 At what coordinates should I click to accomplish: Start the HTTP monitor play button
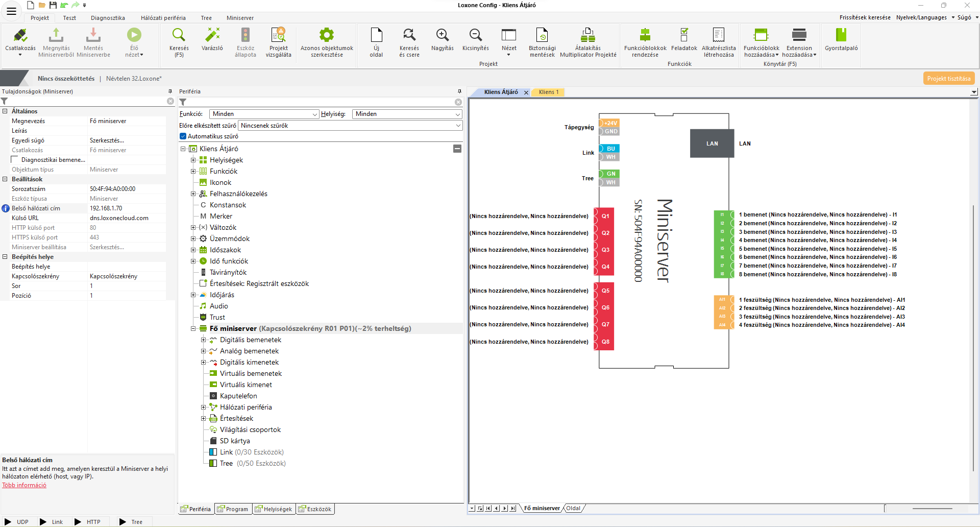pos(78,522)
